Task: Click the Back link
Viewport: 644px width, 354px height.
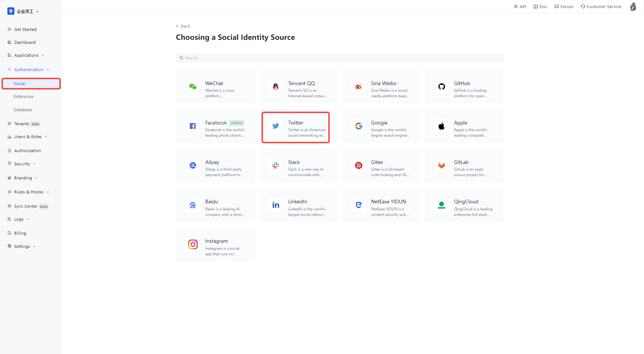Action: pyautogui.click(x=183, y=26)
